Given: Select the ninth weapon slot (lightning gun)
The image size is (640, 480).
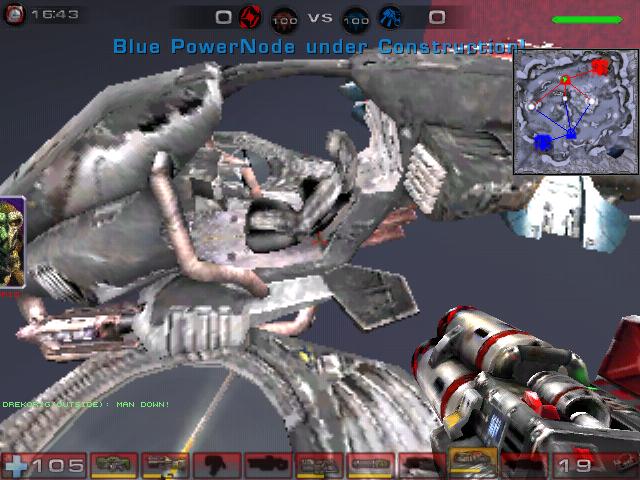Looking at the screenshot, I should (x=524, y=465).
